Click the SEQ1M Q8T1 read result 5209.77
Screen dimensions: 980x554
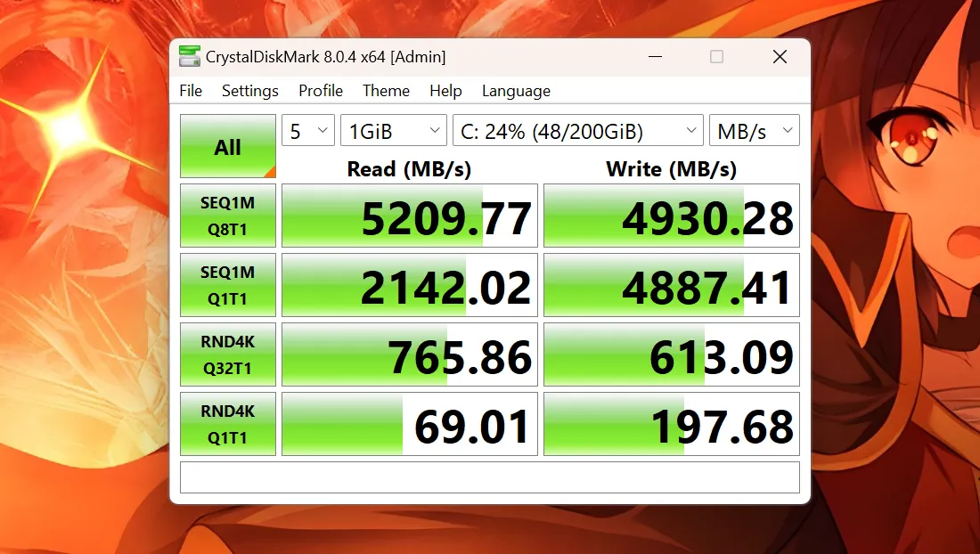point(410,216)
